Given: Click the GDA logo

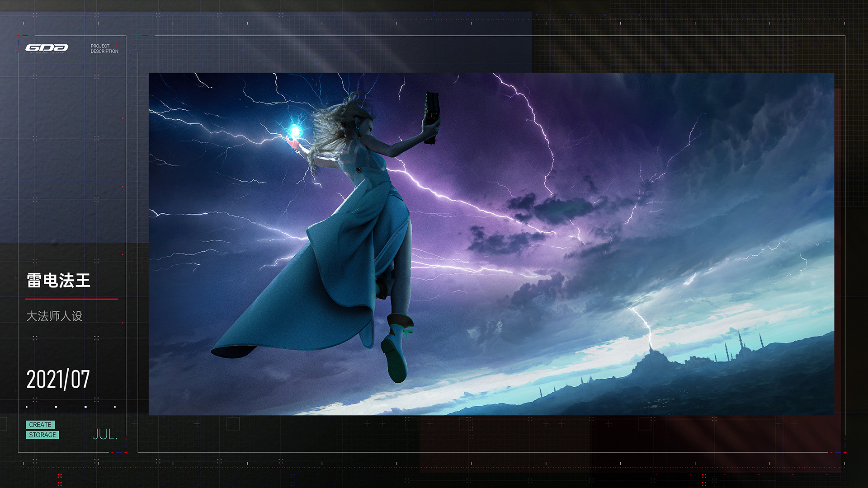Looking at the screenshot, I should point(47,48).
